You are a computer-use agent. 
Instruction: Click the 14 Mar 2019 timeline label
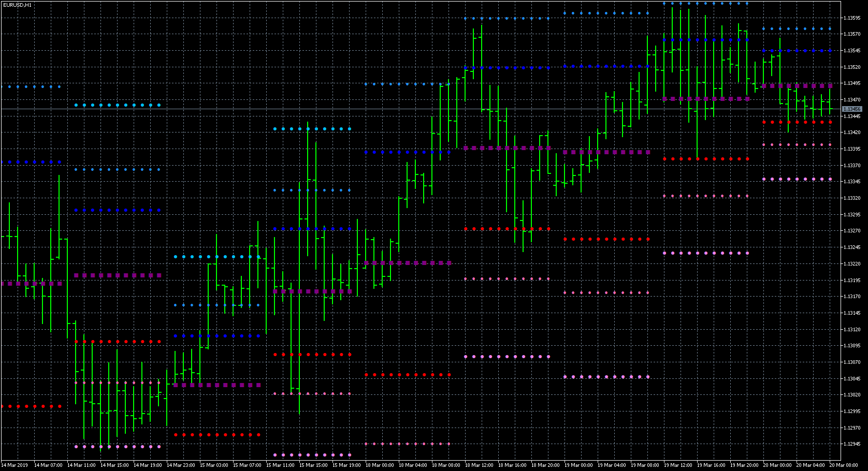point(16,465)
